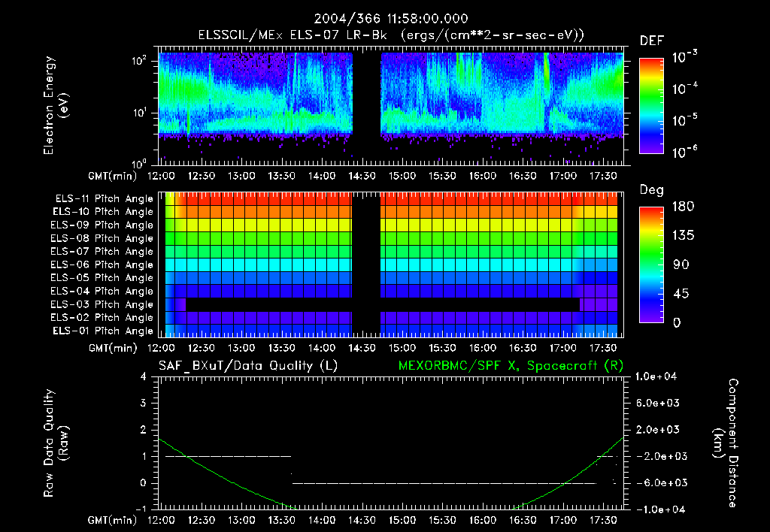Click the 12:00 tick label under spectrogram
This screenshot has width=770, height=532.
[x=161, y=176]
